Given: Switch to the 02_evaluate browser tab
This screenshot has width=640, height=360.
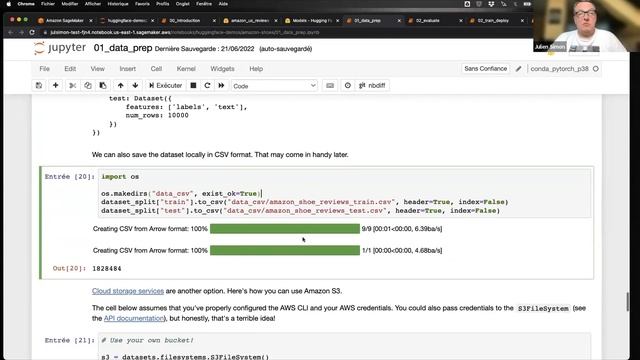Looking at the screenshot, I should click(x=428, y=20).
